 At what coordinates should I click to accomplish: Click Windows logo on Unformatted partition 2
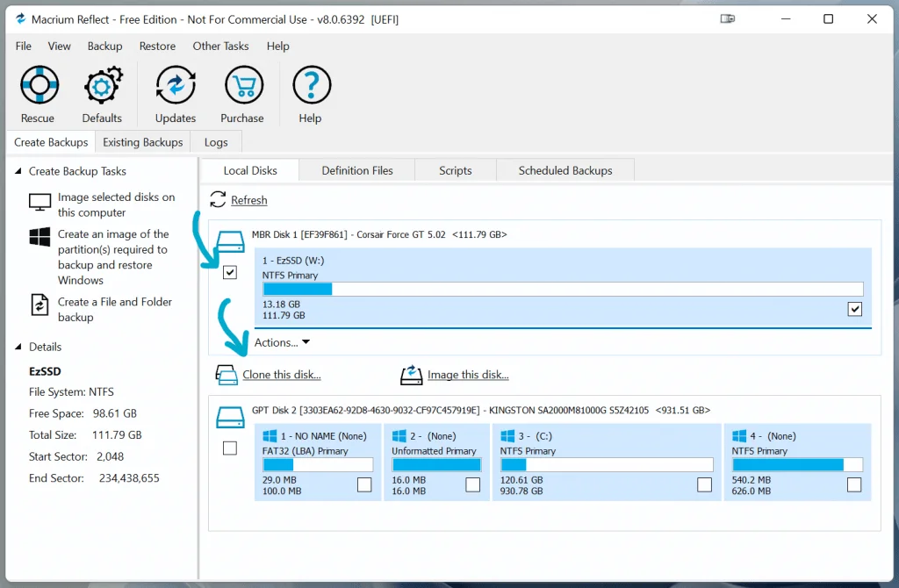coord(399,436)
